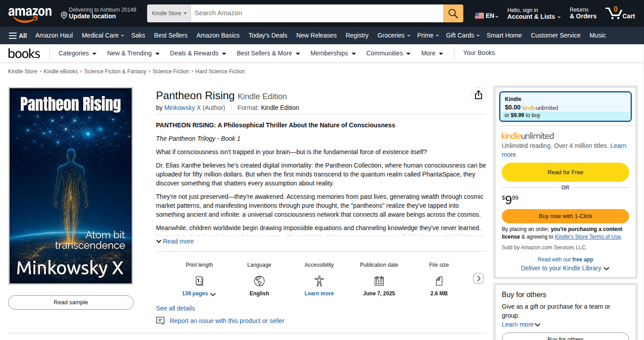Expand the New & Trending menu
The image size is (644, 340).
(133, 53)
